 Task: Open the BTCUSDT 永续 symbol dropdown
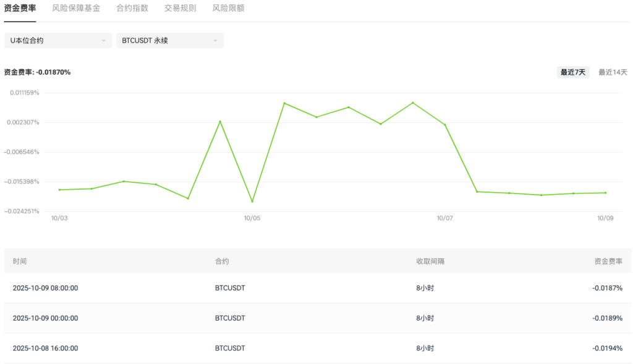coord(170,41)
